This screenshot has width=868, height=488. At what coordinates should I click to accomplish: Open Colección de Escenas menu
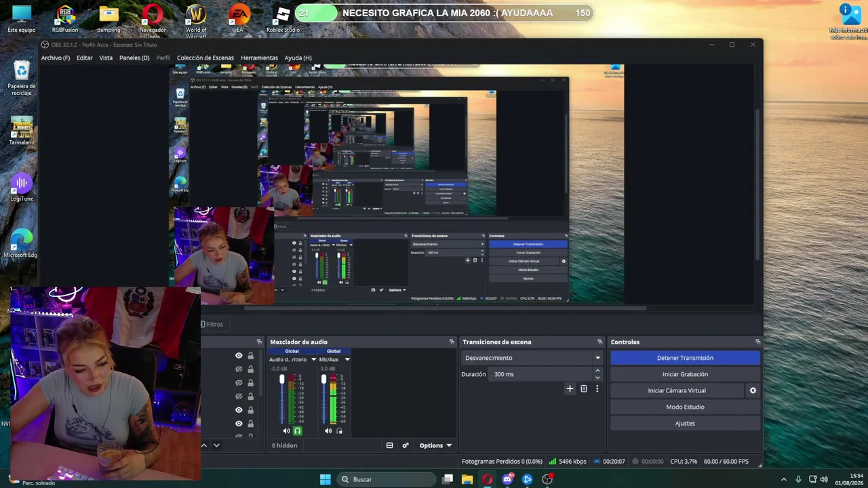click(205, 58)
